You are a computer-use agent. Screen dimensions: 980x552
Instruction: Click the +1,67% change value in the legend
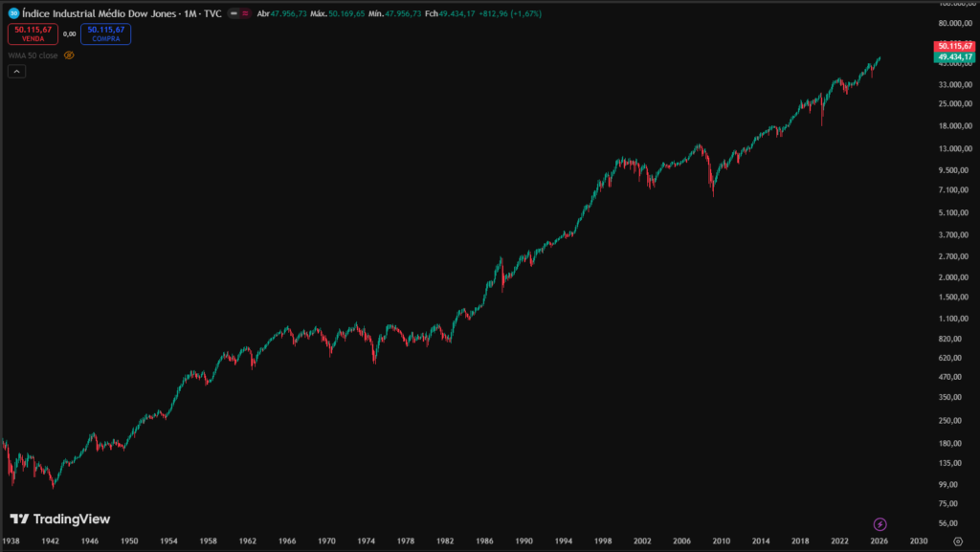tap(527, 14)
